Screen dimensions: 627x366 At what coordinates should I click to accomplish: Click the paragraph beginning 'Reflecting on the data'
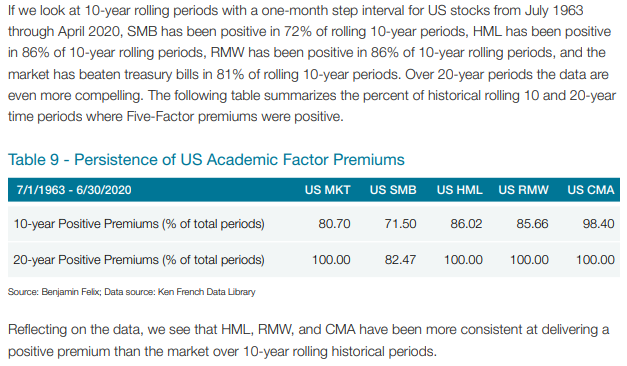(308, 340)
